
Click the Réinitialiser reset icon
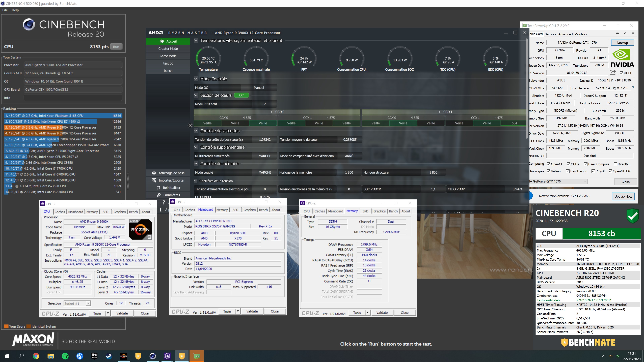pyautogui.click(x=158, y=188)
